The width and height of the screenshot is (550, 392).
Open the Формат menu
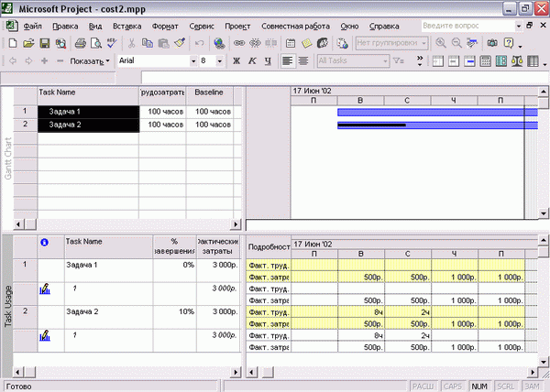[x=165, y=27]
